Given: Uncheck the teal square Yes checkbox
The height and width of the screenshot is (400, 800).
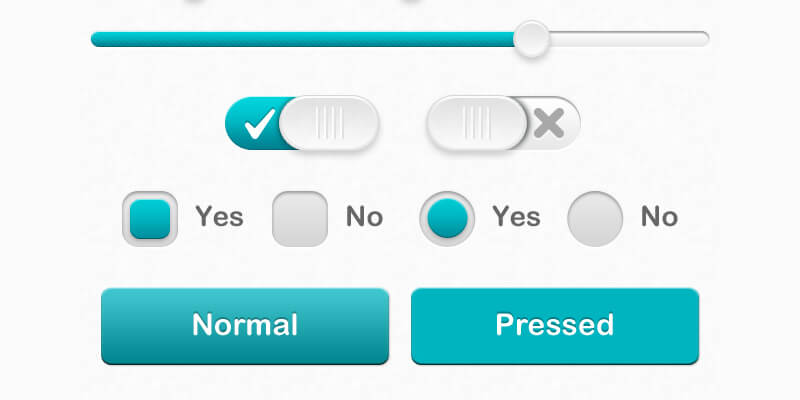Looking at the screenshot, I should (150, 218).
